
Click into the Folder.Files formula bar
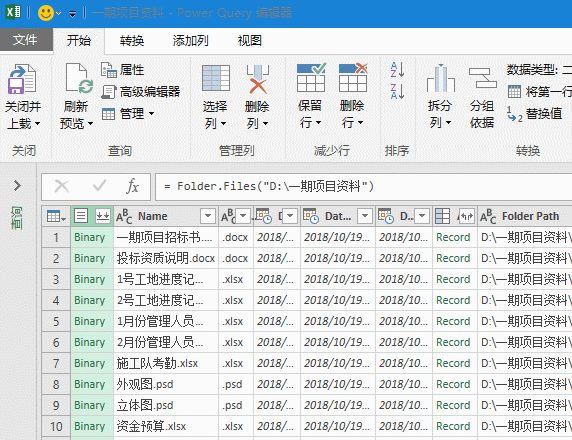(x=363, y=187)
